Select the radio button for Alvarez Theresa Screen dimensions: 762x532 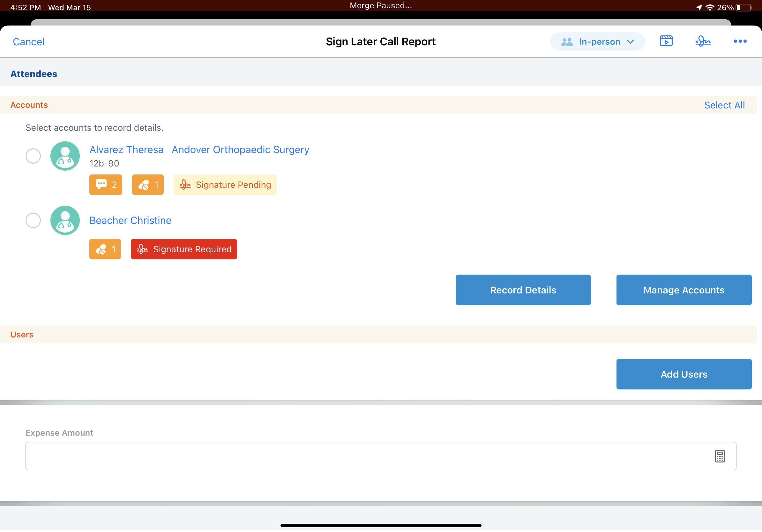tap(33, 156)
